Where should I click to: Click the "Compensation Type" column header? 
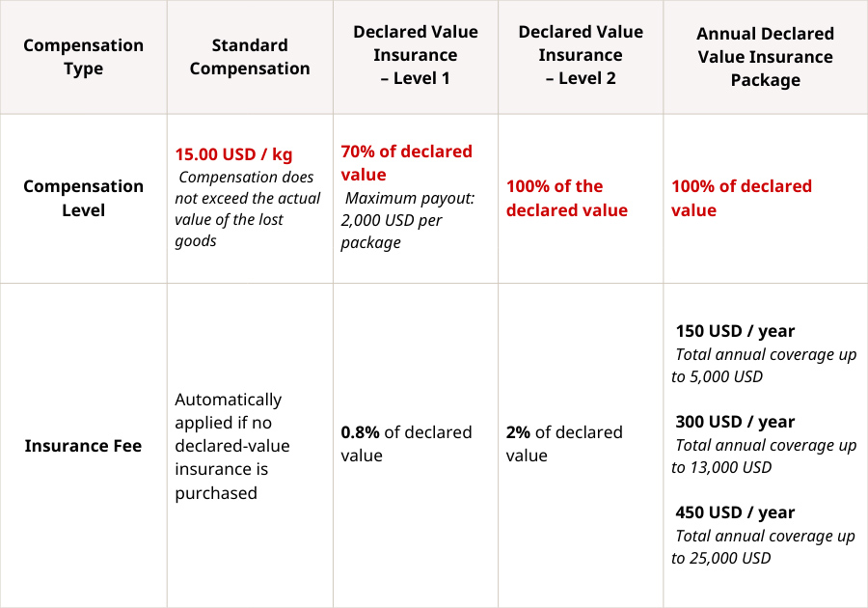coord(83,57)
